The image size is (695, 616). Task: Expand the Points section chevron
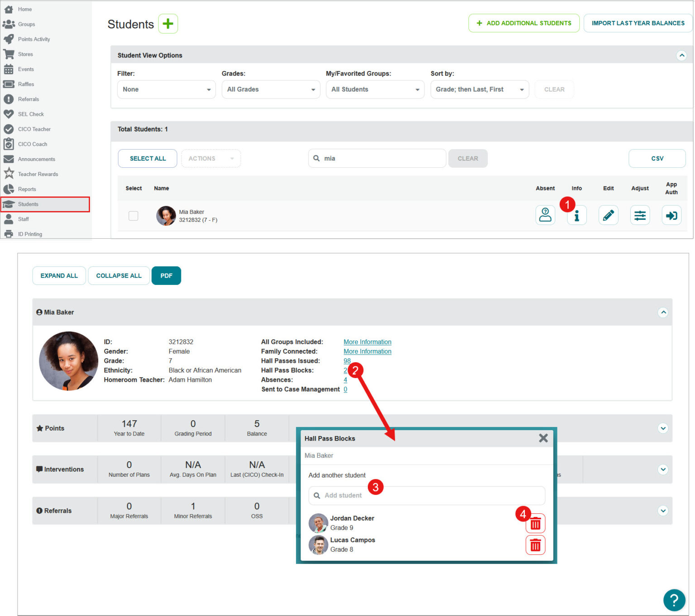tap(663, 428)
